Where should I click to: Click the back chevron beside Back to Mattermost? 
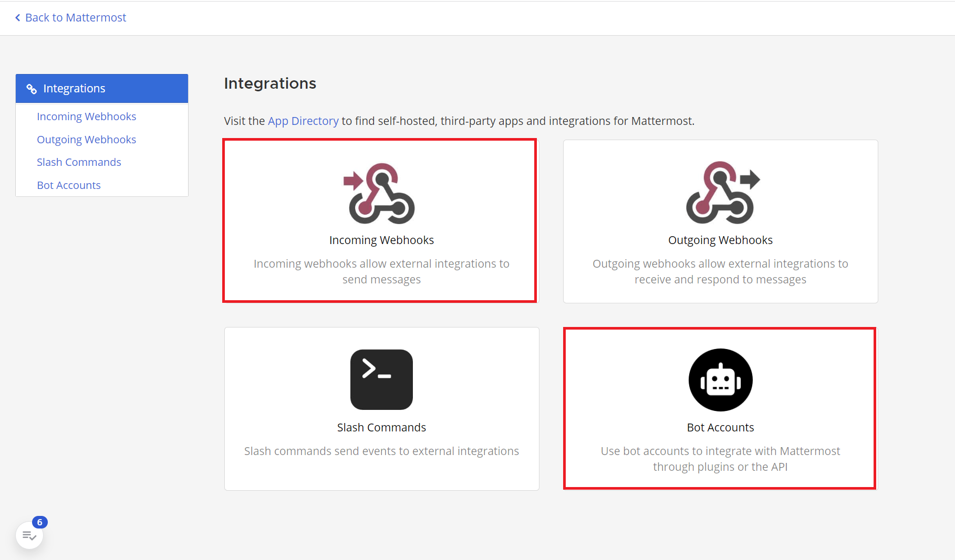(x=18, y=18)
